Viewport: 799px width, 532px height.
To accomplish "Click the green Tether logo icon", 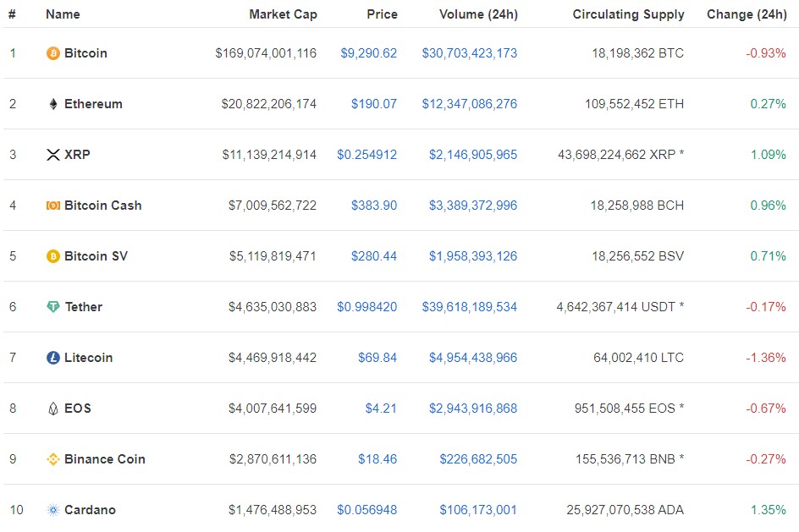I will coord(53,306).
